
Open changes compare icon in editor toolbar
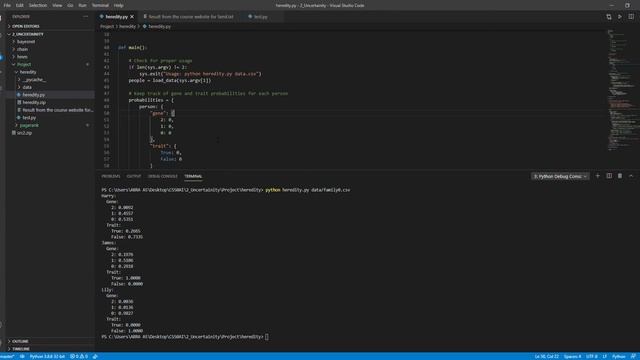pos(609,17)
